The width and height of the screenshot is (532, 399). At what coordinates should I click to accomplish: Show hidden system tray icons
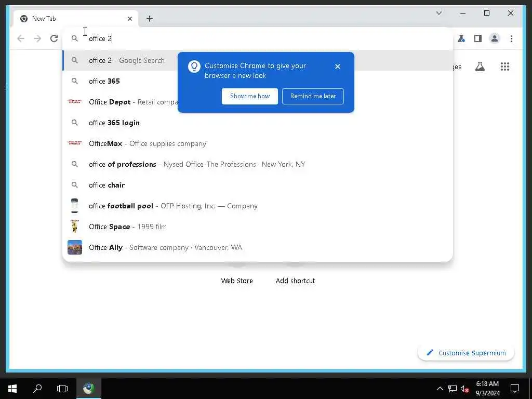440,389
